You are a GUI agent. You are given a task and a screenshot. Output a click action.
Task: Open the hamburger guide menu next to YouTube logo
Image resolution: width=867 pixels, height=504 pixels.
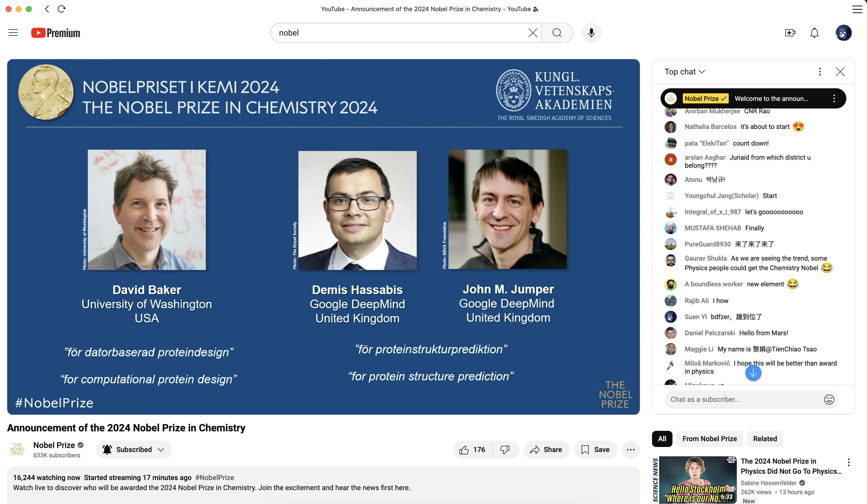click(13, 33)
